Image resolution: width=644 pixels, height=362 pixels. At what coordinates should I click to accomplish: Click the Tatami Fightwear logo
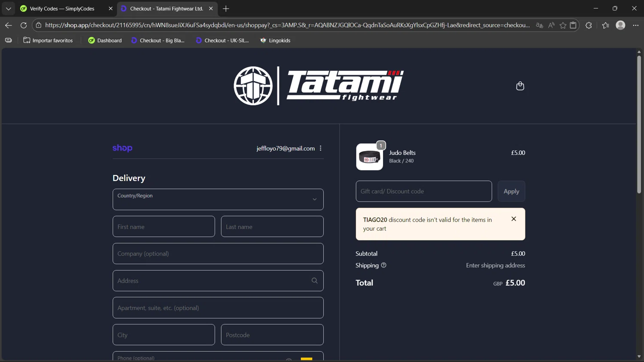[319, 86]
